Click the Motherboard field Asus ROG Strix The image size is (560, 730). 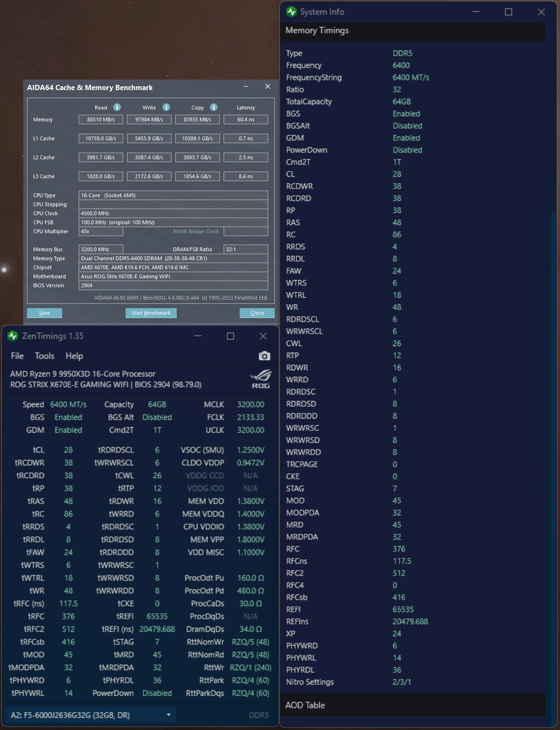[x=173, y=276]
